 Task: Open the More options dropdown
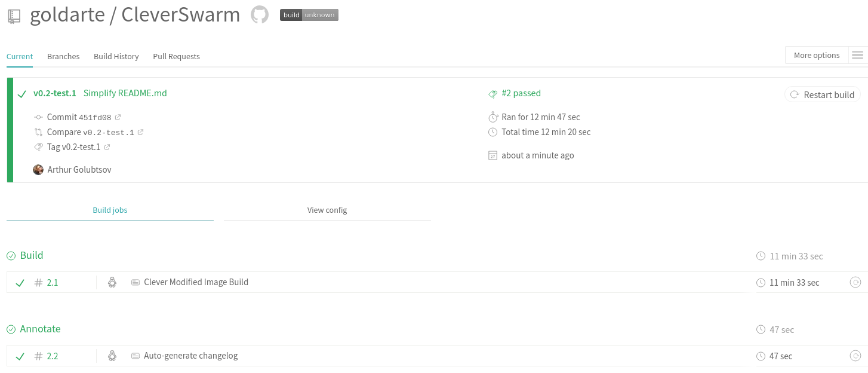click(x=816, y=56)
